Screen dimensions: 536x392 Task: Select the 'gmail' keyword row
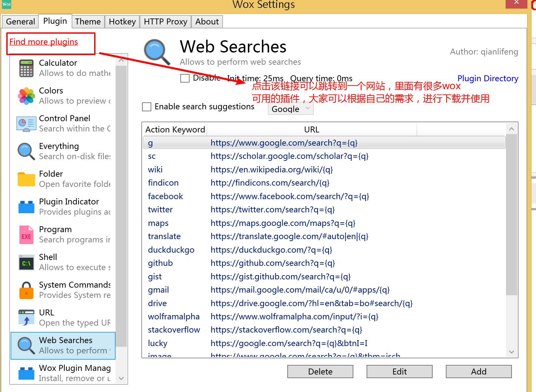click(324, 290)
